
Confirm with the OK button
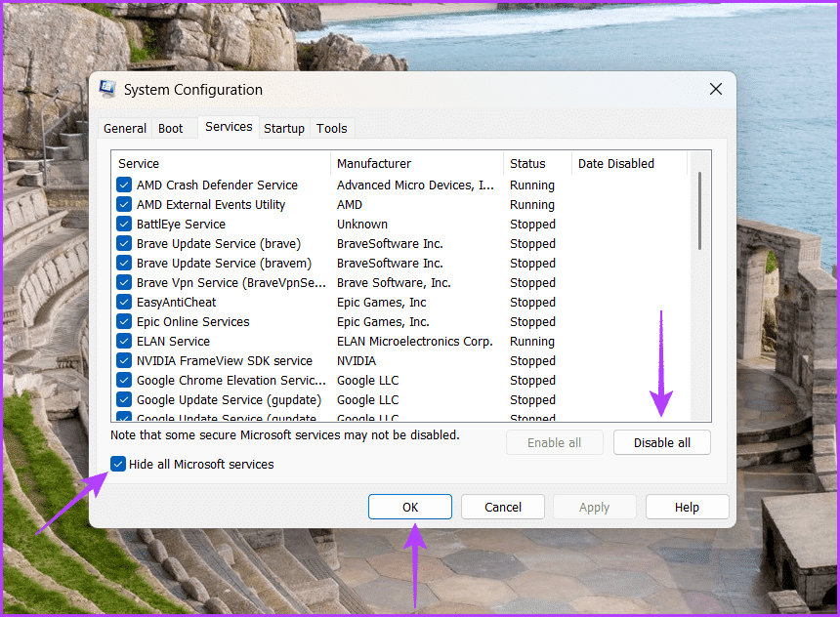click(x=410, y=508)
